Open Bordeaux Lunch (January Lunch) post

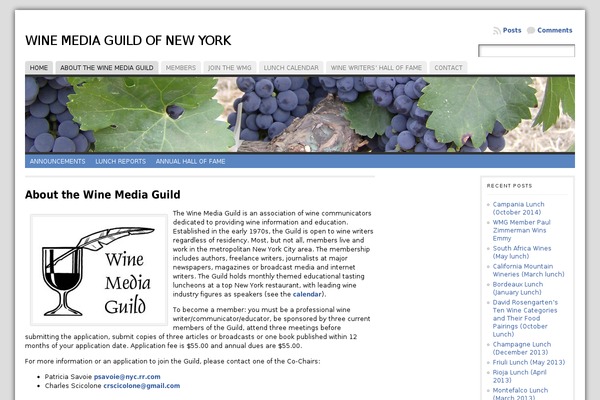pos(517,288)
